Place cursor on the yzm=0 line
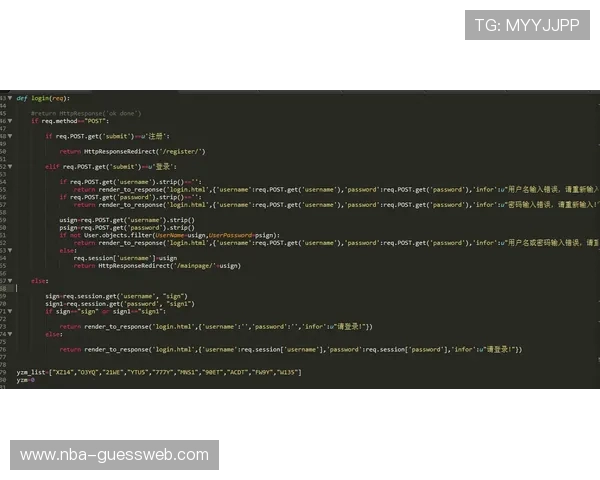600x480 pixels. (x=26, y=380)
